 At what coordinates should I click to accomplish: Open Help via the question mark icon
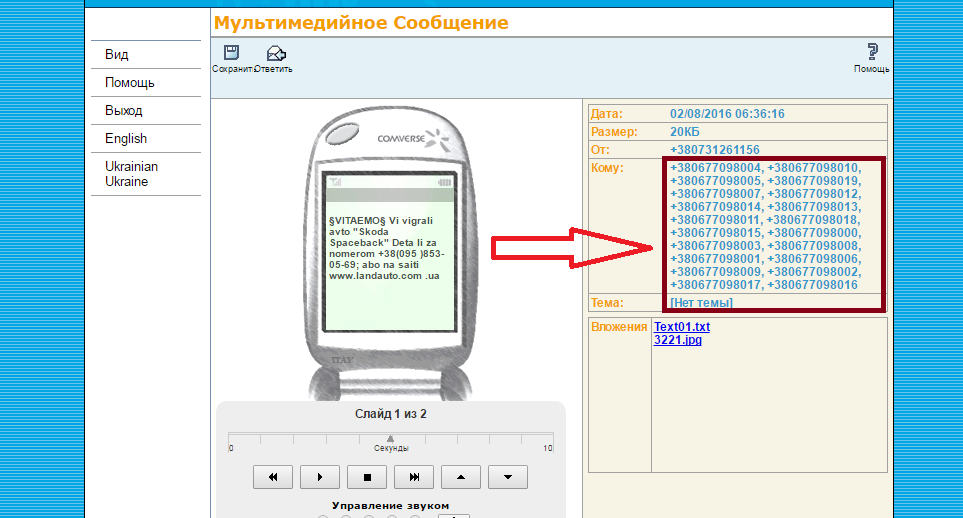click(871, 53)
